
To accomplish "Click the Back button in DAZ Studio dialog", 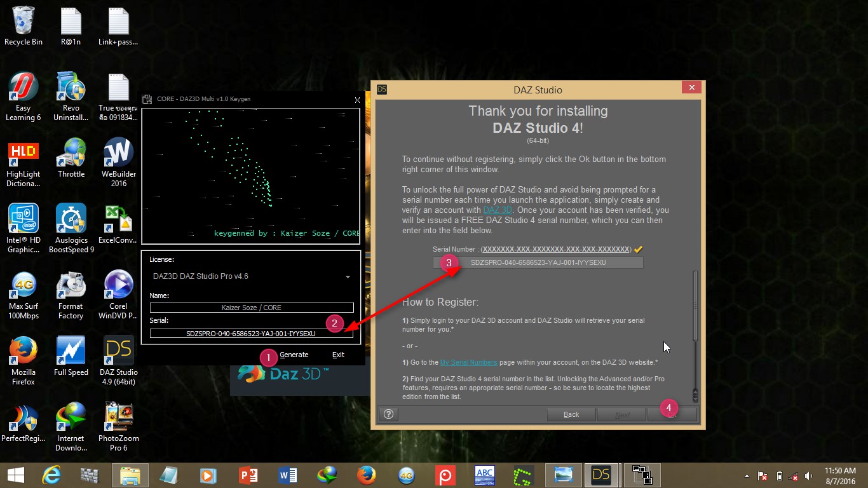I will (571, 414).
